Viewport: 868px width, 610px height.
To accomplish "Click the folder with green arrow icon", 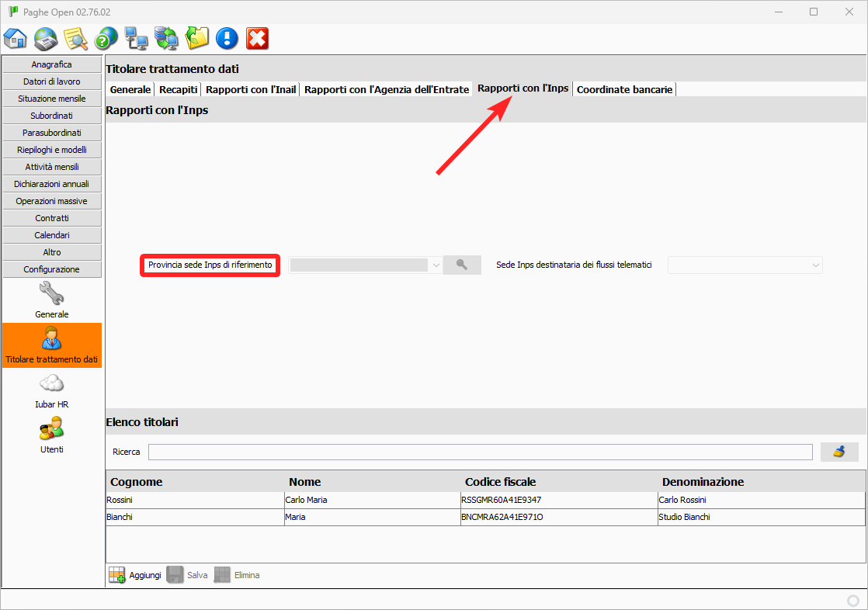I will [x=197, y=38].
